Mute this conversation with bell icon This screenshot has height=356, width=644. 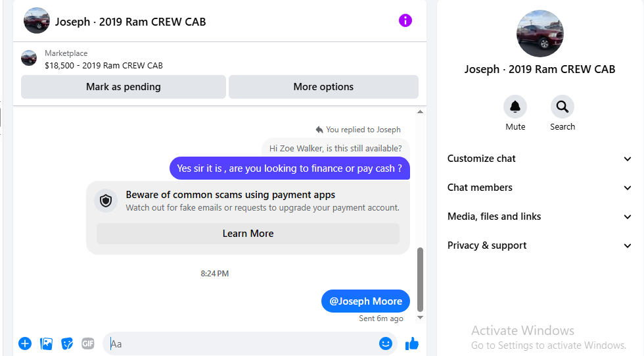(515, 107)
